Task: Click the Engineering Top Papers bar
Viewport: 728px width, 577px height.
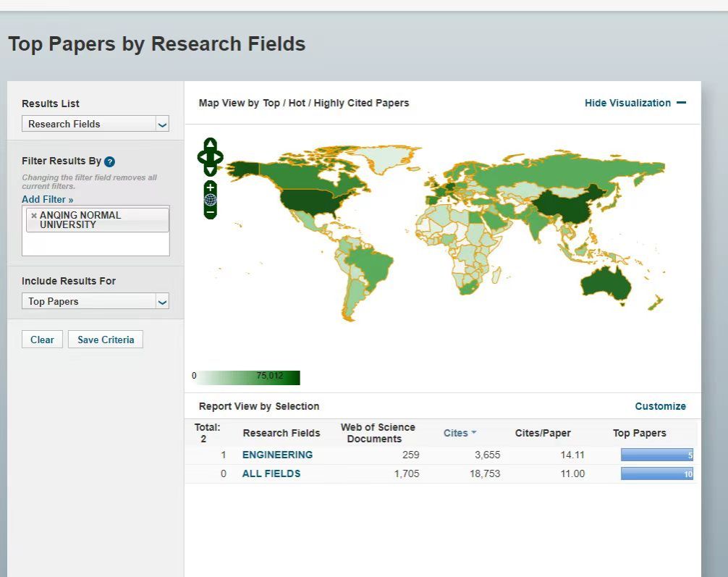Action: (x=656, y=455)
